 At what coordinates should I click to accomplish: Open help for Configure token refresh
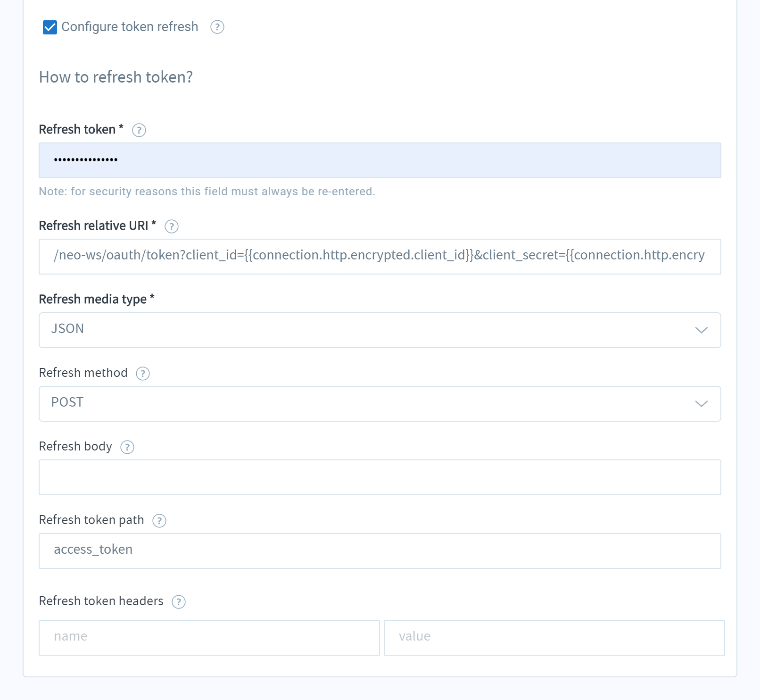coord(217,27)
